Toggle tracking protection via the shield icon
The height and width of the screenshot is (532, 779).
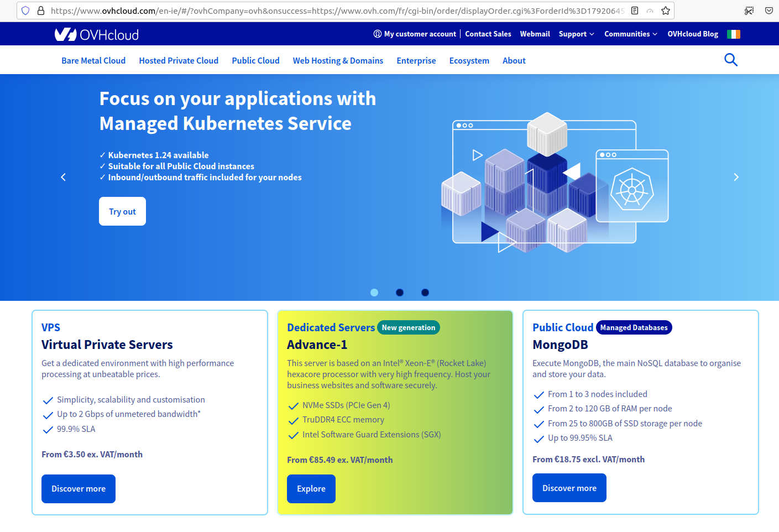click(x=24, y=10)
